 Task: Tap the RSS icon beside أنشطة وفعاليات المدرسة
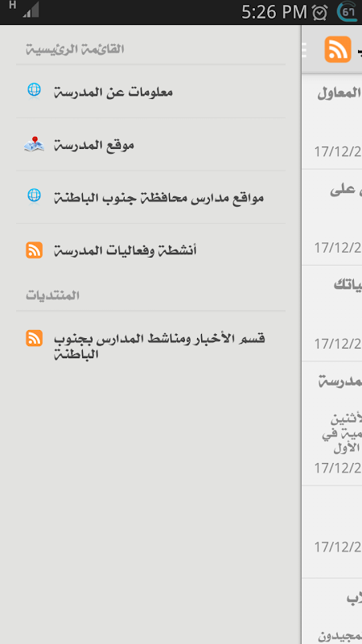(34, 250)
